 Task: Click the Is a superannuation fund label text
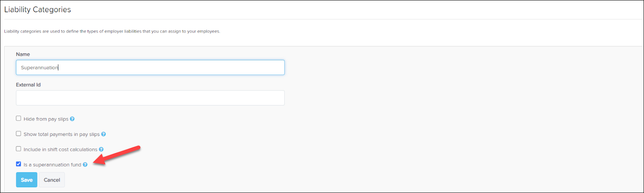[x=52, y=165]
